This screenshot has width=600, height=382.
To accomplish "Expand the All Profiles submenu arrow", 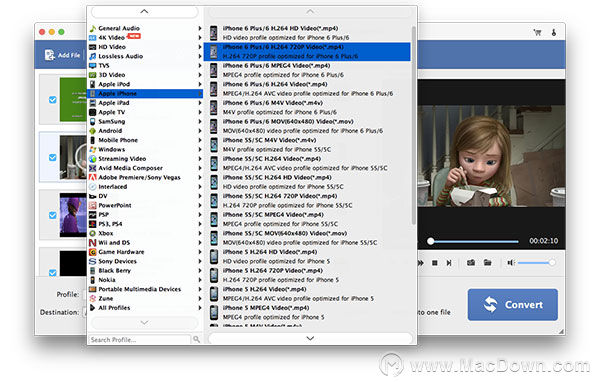I will tap(199, 308).
